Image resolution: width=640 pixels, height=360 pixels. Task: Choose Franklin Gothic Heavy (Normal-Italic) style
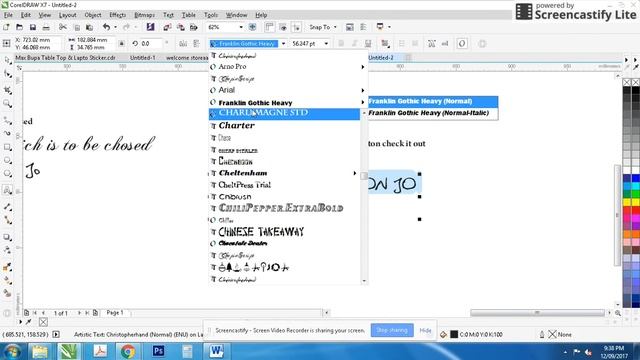[432, 113]
